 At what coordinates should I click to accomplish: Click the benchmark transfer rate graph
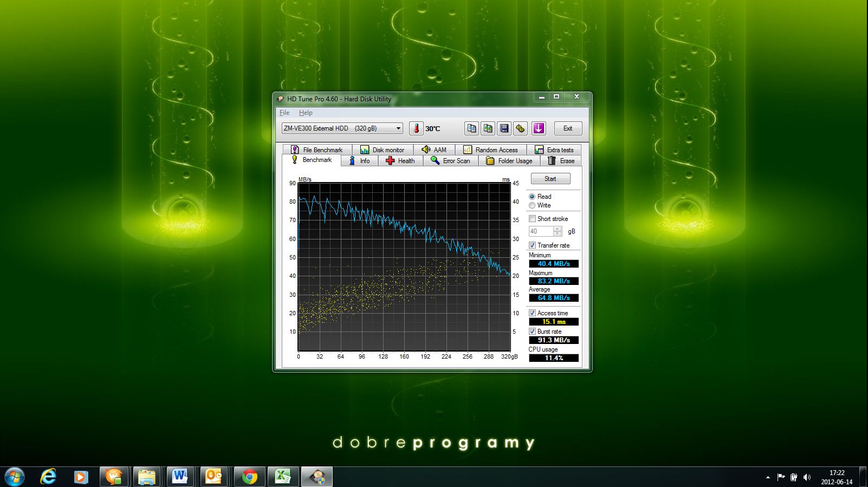point(404,267)
